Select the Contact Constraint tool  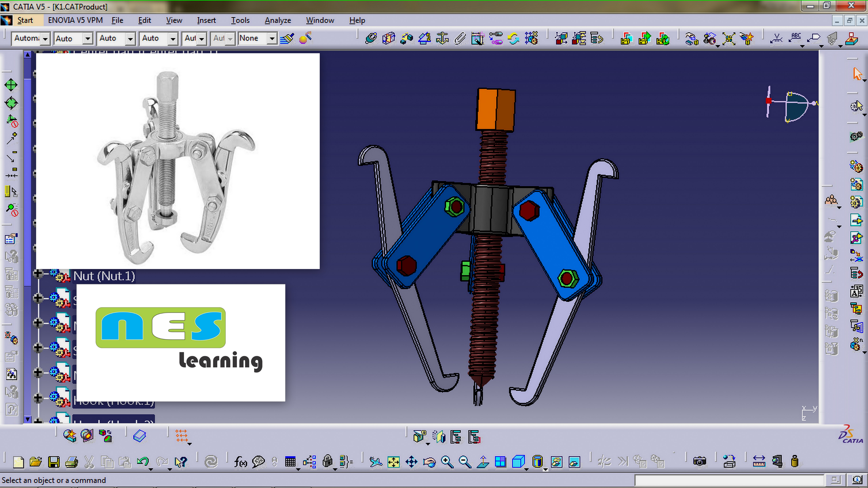(389, 38)
